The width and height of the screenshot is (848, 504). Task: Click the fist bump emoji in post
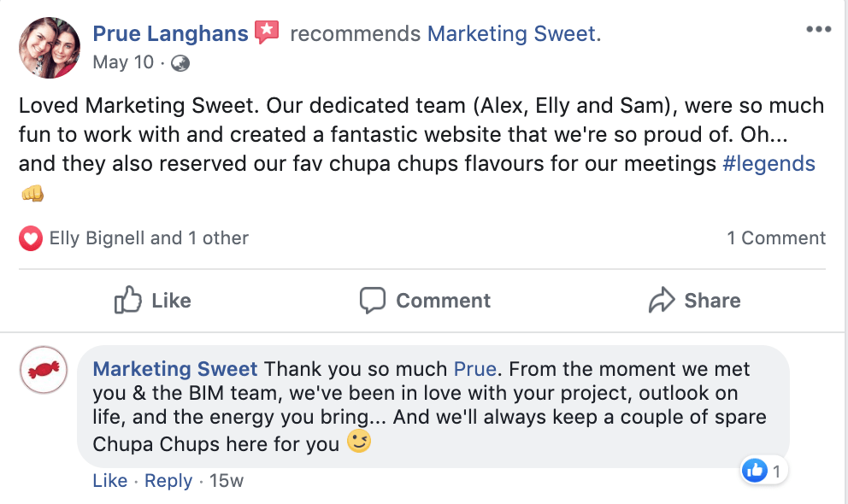coord(32,194)
